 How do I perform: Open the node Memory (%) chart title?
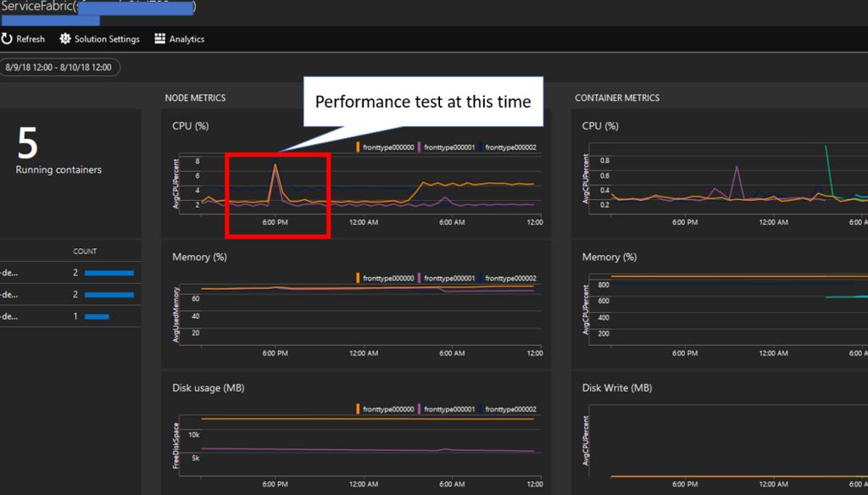(199, 257)
